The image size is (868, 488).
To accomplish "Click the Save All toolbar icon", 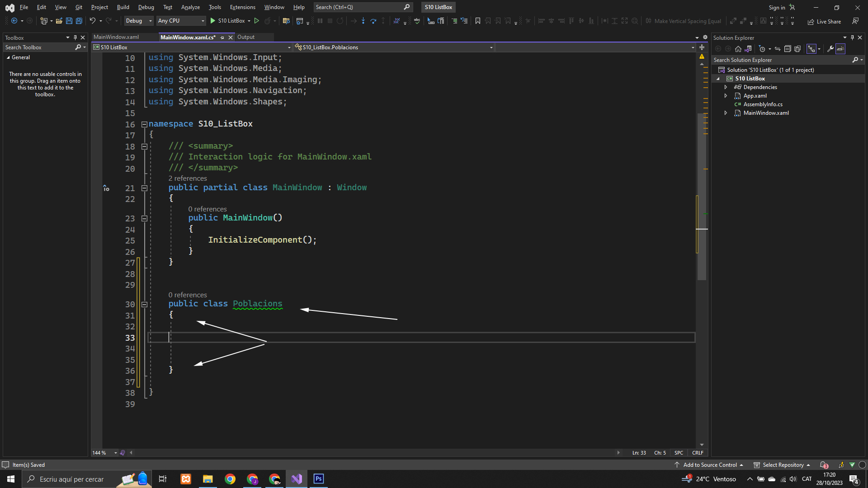I will click(79, 21).
